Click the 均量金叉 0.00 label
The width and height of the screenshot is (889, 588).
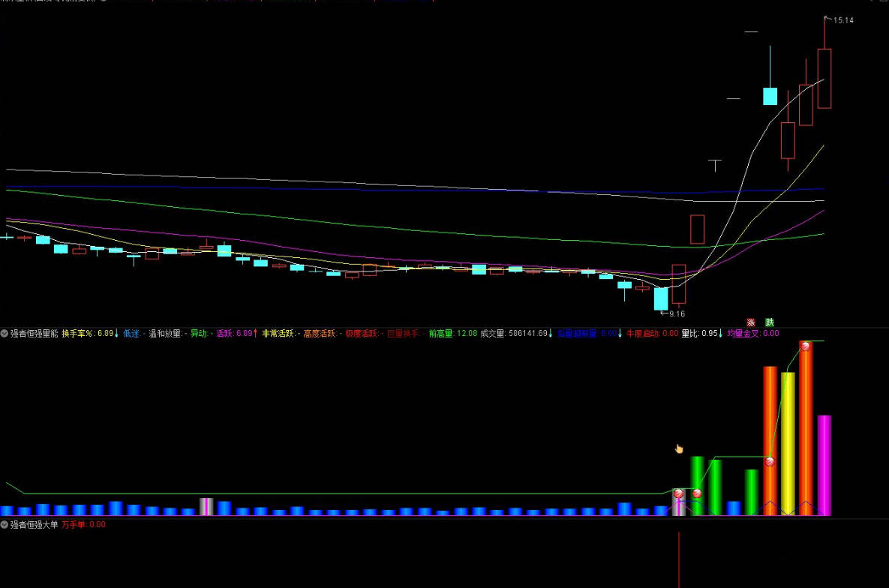753,334
